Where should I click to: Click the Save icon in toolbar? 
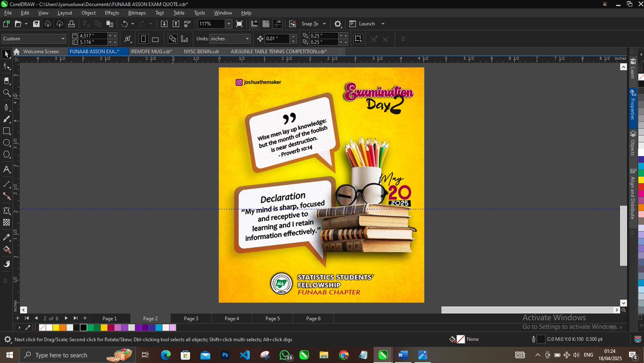[x=36, y=24]
